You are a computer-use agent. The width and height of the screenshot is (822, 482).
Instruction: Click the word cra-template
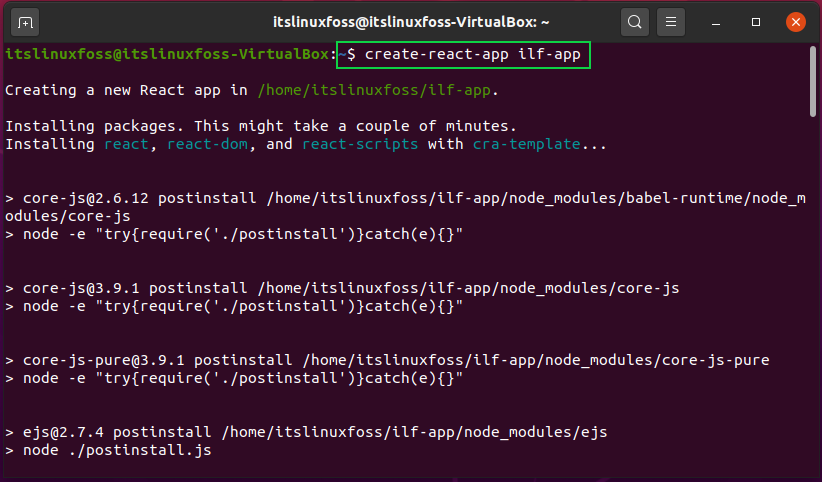pos(526,144)
